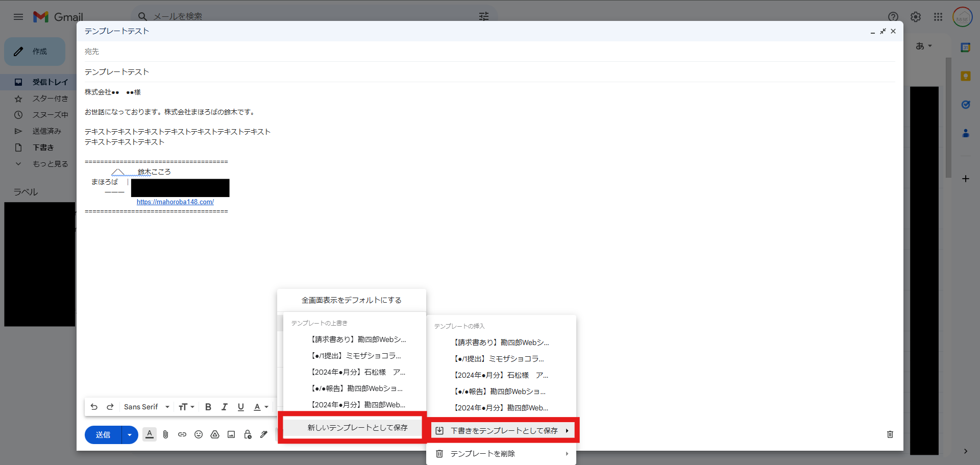Overwrite template 【請求書あり】勘四郎Webシ...

(x=355, y=339)
